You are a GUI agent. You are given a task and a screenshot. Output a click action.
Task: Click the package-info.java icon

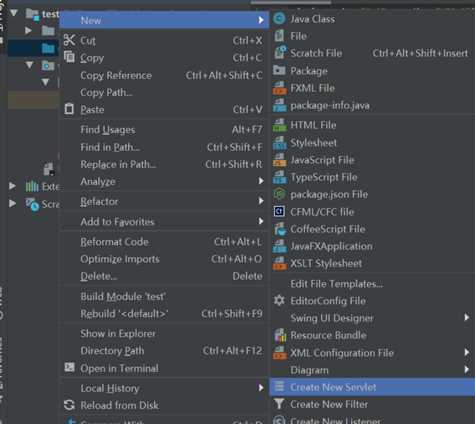pyautogui.click(x=279, y=106)
